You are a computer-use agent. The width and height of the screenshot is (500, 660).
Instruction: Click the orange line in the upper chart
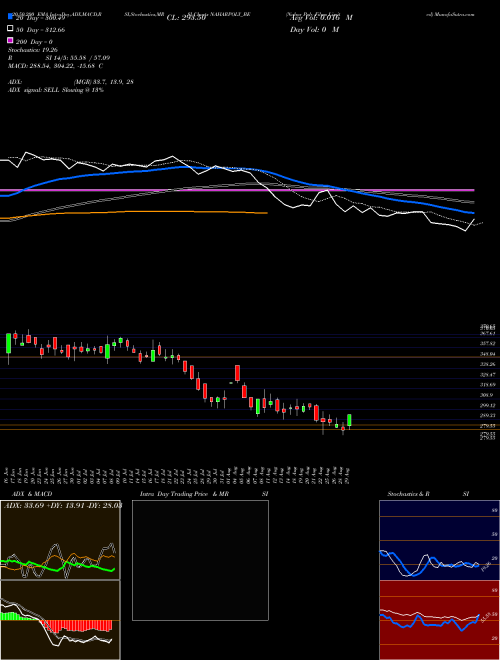click(134, 213)
